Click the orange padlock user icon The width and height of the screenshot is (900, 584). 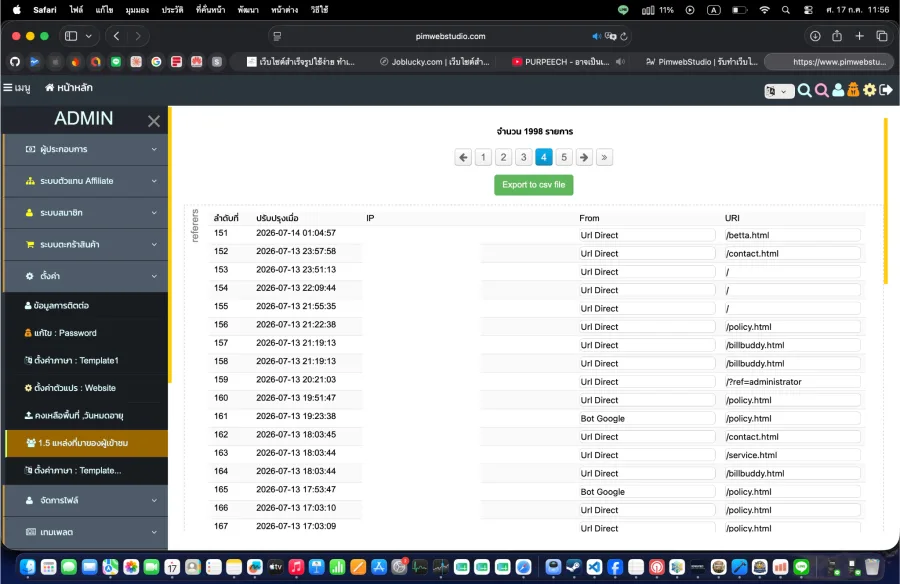coord(854,90)
